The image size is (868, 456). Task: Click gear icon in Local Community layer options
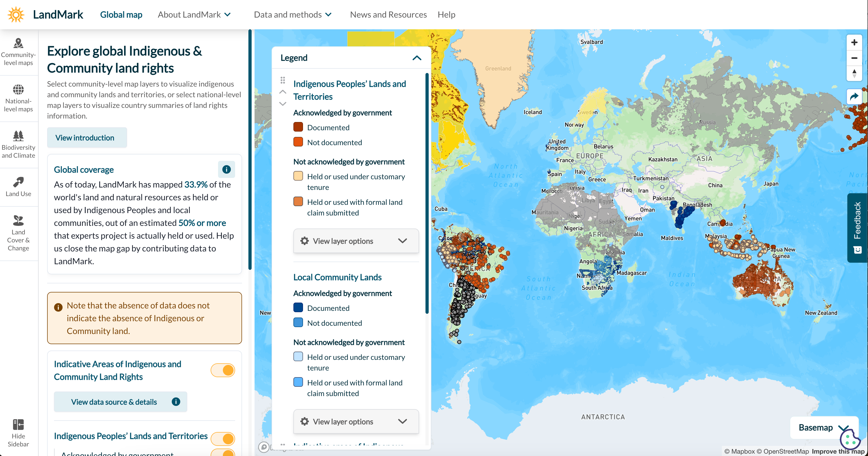point(305,421)
